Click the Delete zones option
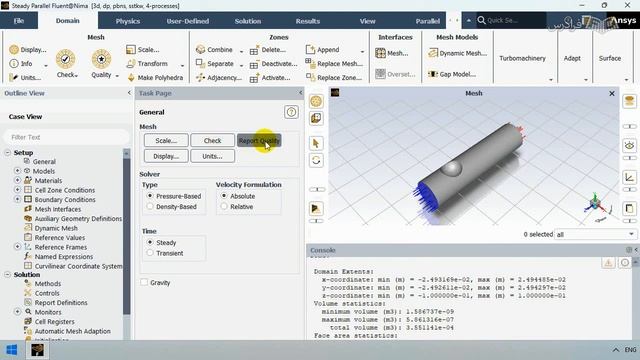The height and width of the screenshot is (360, 640). tap(268, 50)
